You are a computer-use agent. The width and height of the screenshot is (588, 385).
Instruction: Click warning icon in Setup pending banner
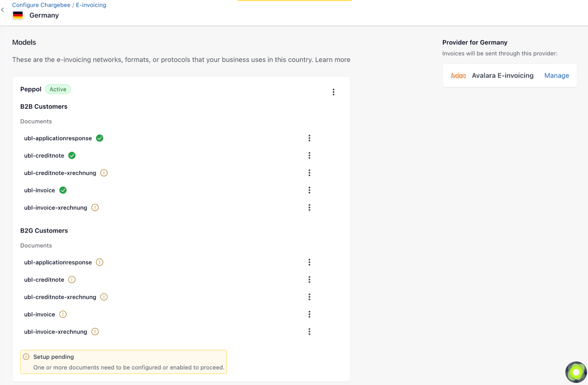pyautogui.click(x=26, y=356)
